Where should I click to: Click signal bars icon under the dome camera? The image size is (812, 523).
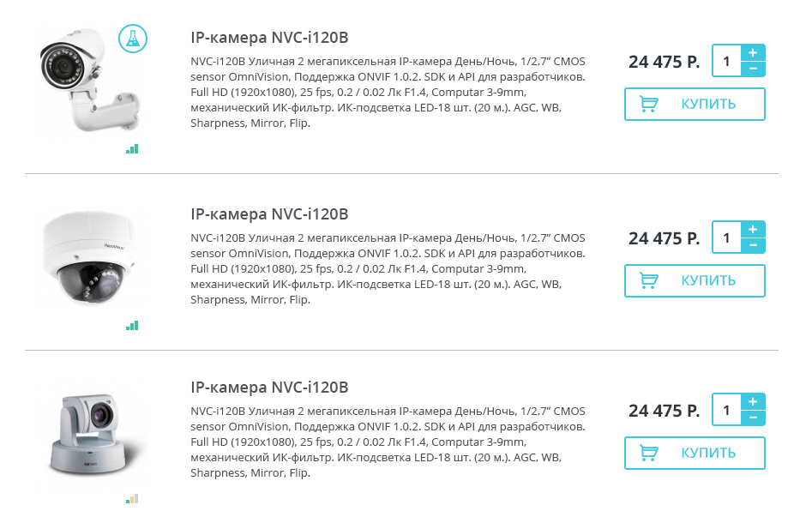(x=132, y=326)
